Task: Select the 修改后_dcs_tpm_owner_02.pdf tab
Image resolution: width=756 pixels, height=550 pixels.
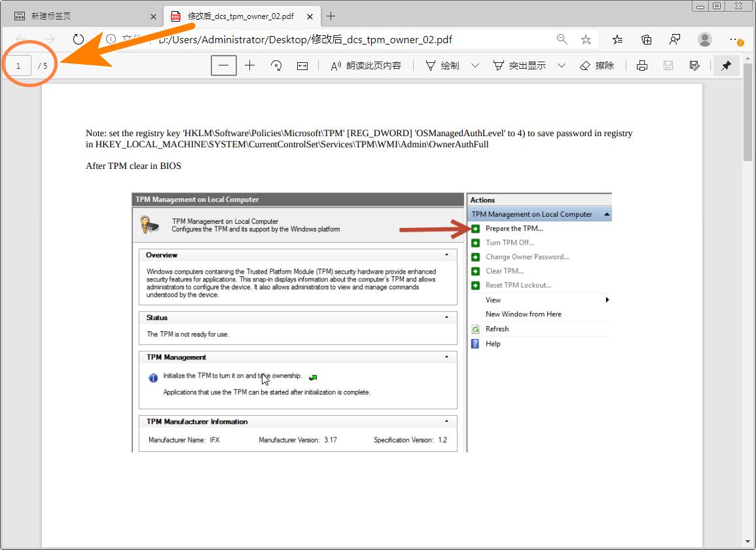Action: tap(241, 16)
